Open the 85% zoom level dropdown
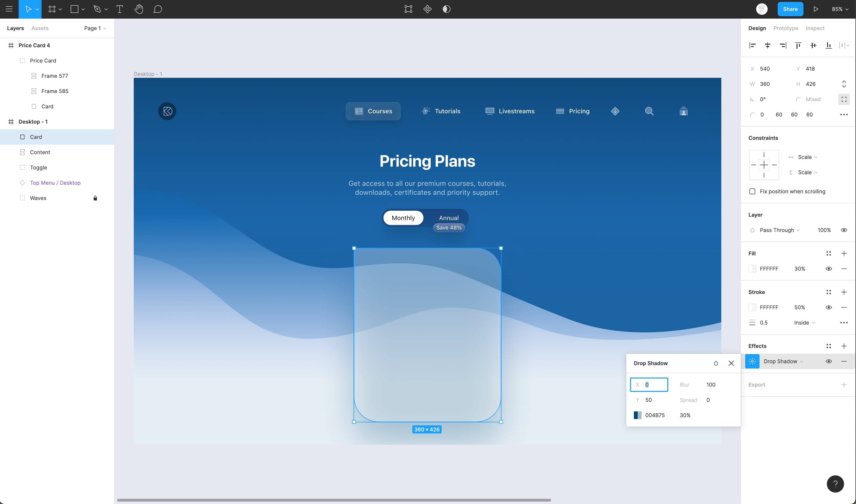This screenshot has width=856, height=504. point(840,9)
